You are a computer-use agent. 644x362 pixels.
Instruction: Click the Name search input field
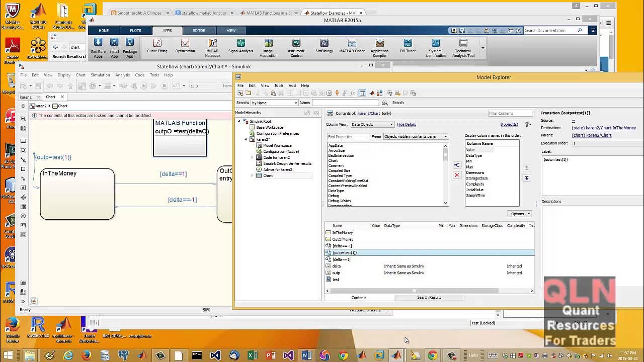point(345,103)
